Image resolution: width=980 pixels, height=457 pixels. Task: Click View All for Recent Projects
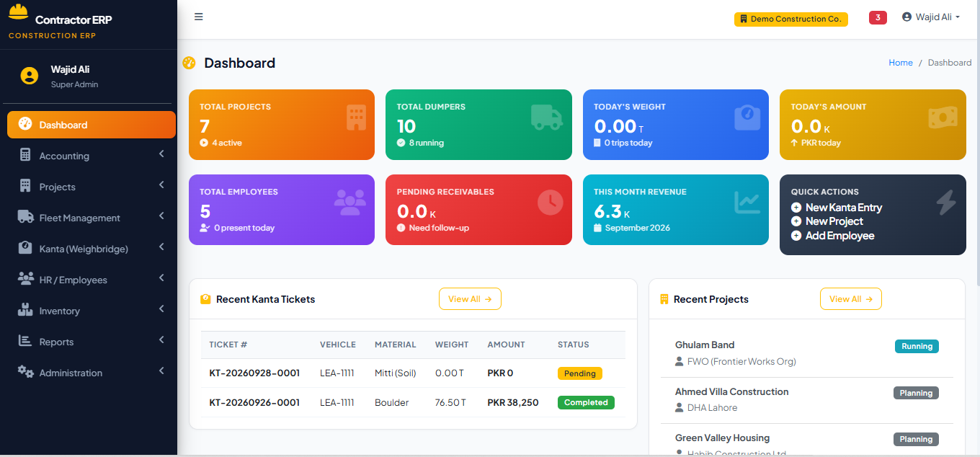851,299
